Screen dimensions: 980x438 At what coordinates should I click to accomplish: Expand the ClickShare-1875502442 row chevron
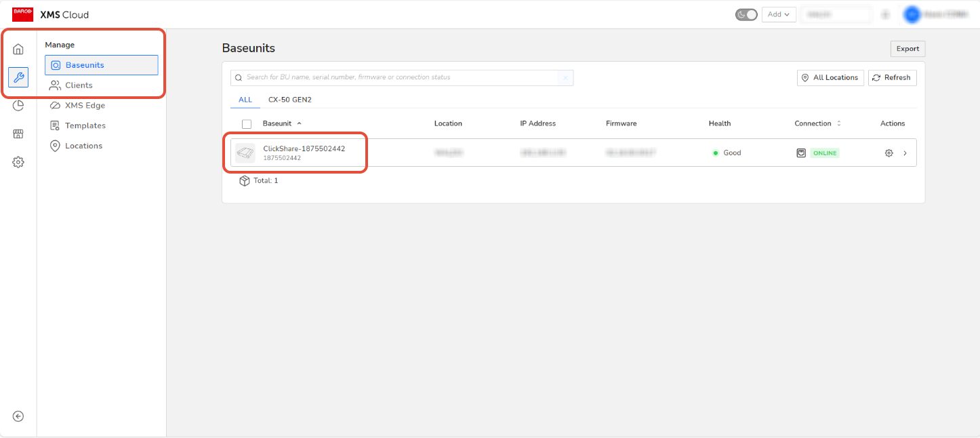(905, 153)
